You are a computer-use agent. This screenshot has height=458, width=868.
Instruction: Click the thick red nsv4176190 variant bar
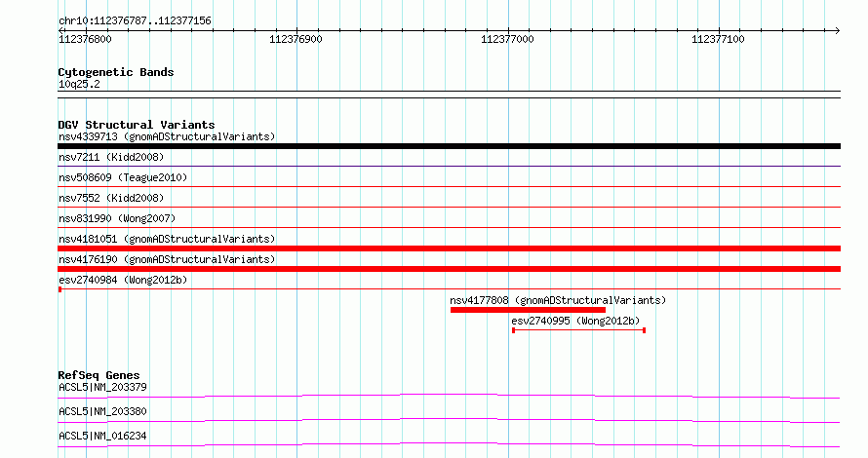[449, 269]
